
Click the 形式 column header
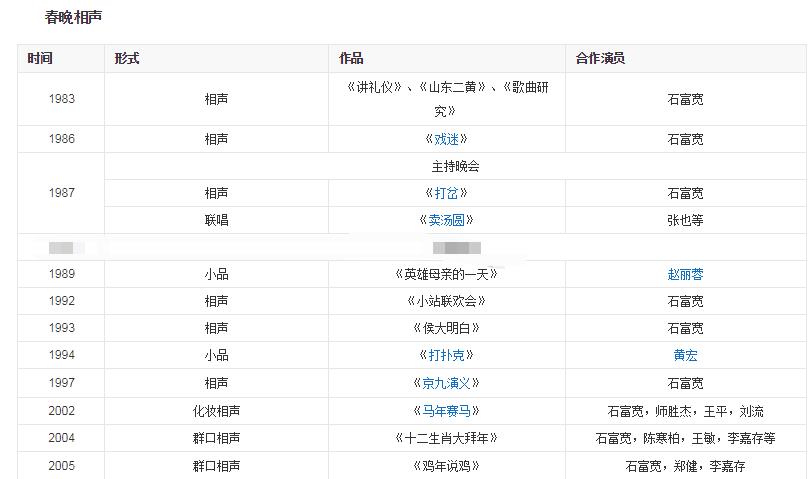127,59
